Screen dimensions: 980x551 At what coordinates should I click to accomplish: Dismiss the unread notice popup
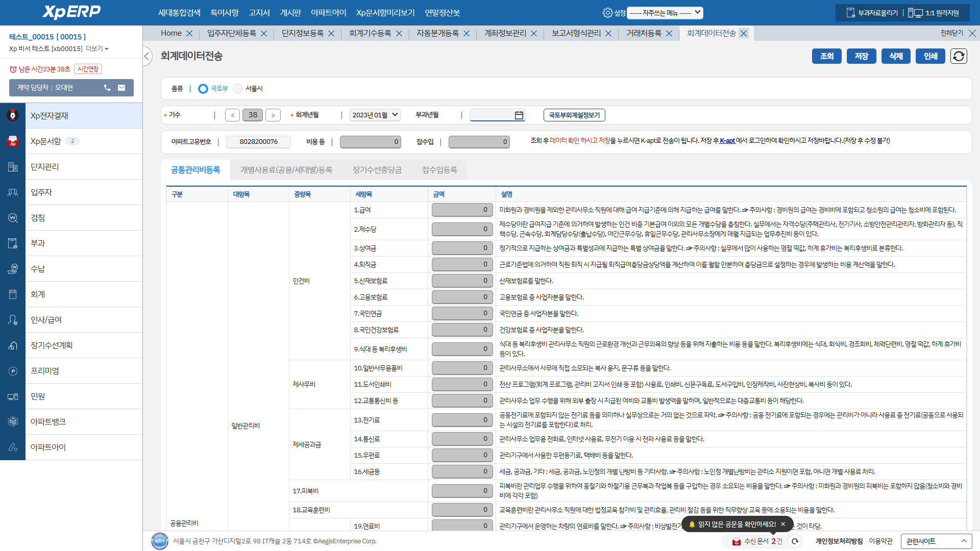point(783,524)
